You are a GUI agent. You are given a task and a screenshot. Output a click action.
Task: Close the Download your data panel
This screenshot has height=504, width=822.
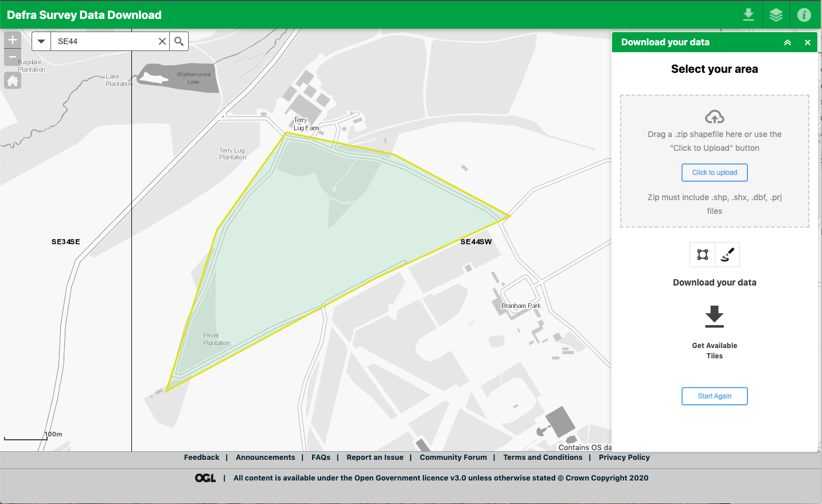(808, 42)
